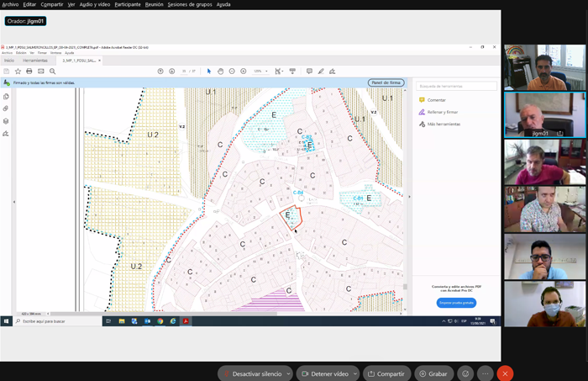
Task: Open the reactions emoji icon
Action: click(465, 373)
